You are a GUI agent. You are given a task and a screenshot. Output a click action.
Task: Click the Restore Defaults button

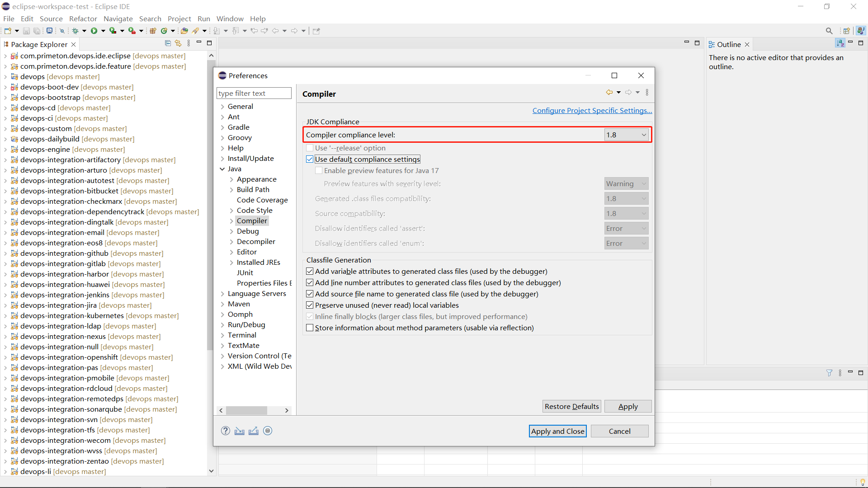pos(571,406)
